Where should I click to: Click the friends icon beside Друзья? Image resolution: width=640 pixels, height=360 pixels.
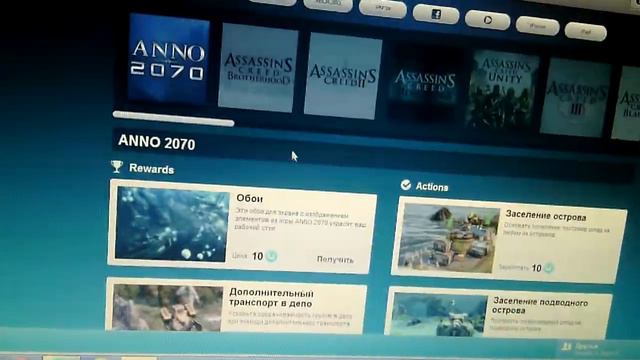tap(567, 347)
